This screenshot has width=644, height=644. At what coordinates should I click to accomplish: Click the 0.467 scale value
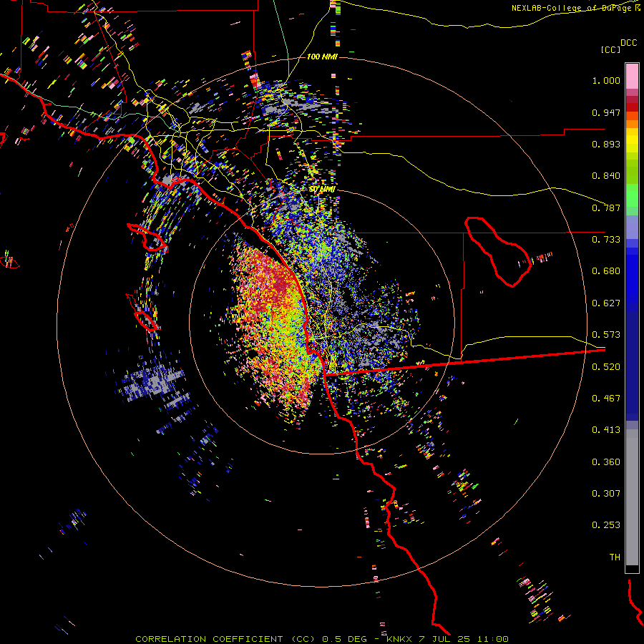coord(606,399)
